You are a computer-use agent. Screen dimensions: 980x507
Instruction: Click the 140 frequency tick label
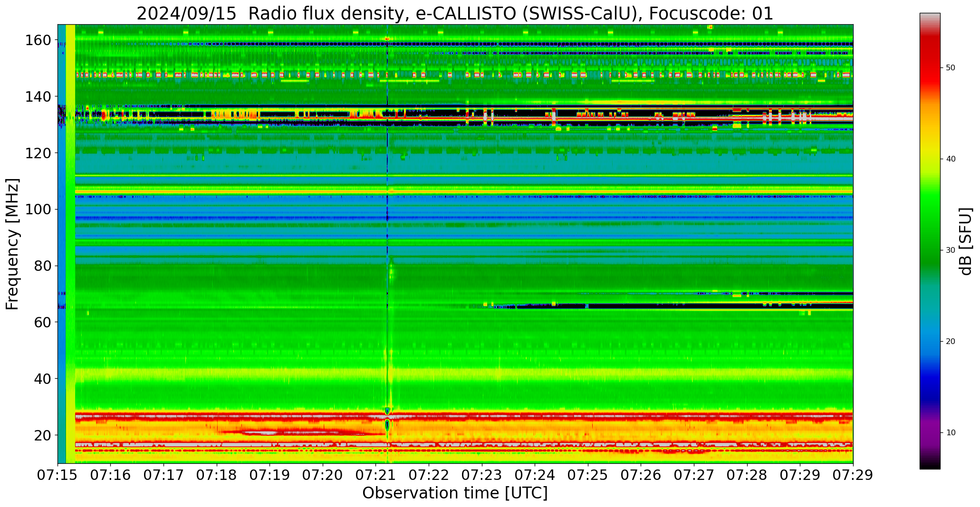click(x=38, y=97)
